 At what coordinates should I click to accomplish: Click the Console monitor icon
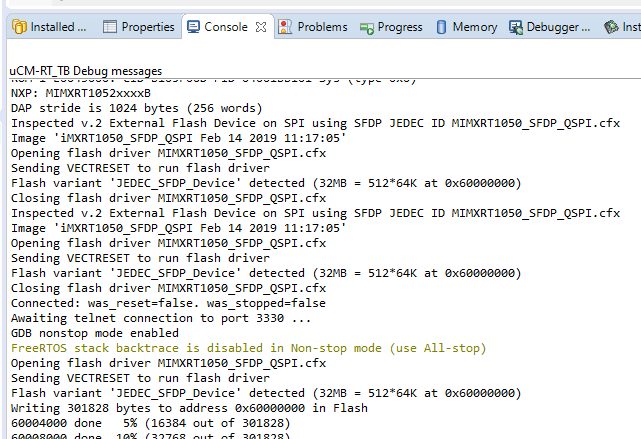(x=193, y=27)
